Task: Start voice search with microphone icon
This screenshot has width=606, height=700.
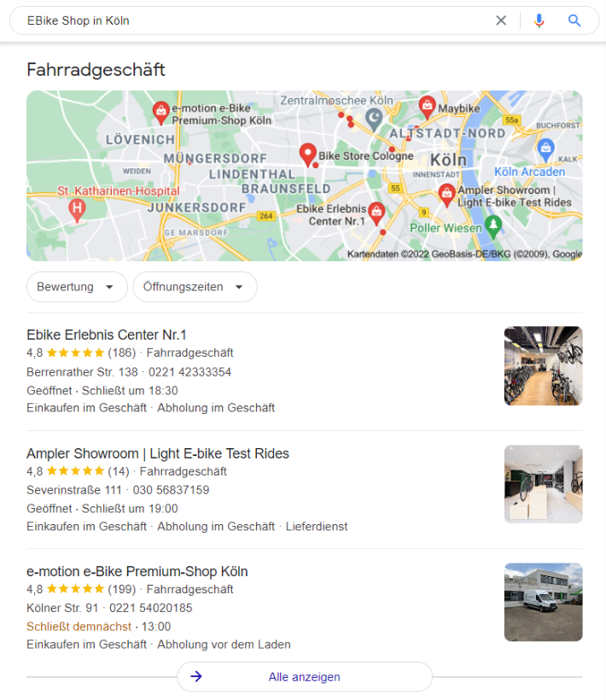Action: (539, 20)
